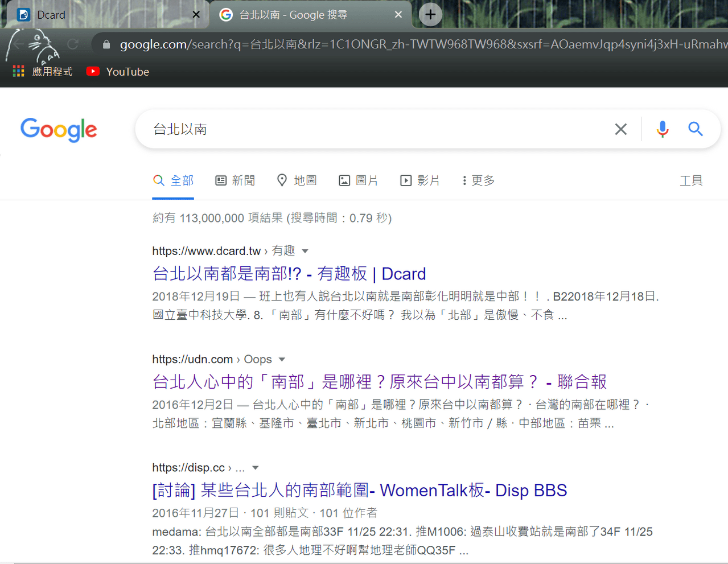
Task: Open the 工具 search tools
Action: point(691,180)
